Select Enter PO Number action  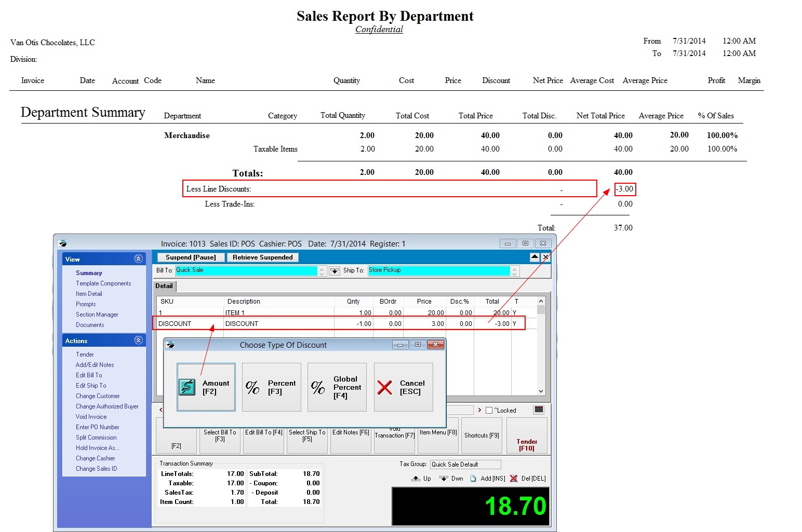point(97,427)
